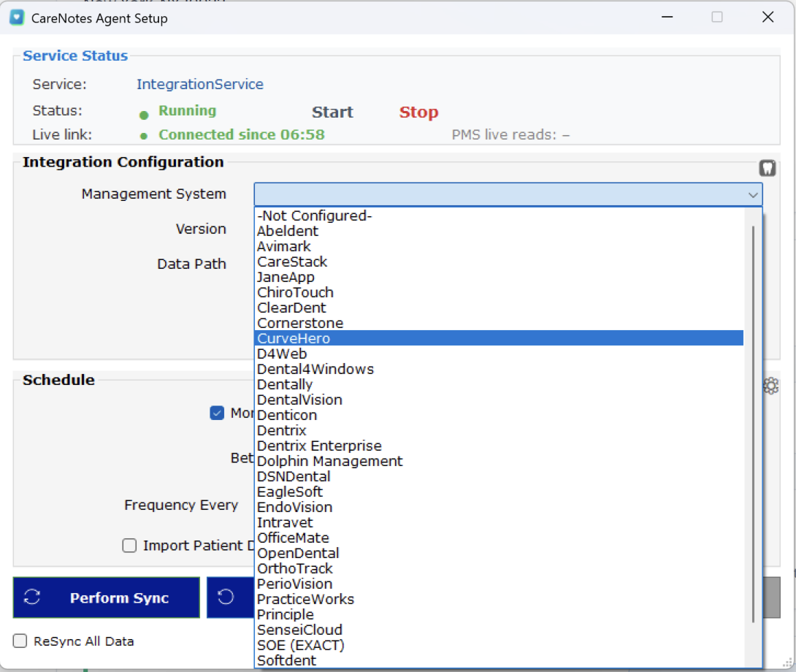Select -Not Configured- from the list

pyautogui.click(x=499, y=216)
